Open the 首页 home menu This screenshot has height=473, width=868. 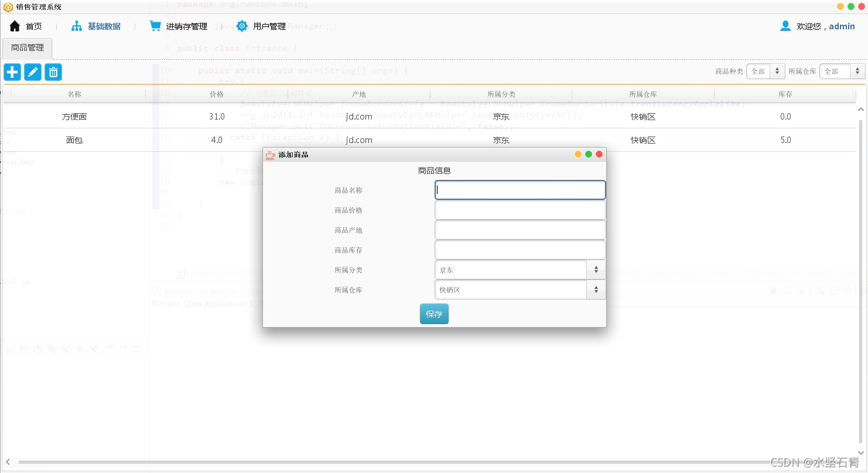(26, 26)
